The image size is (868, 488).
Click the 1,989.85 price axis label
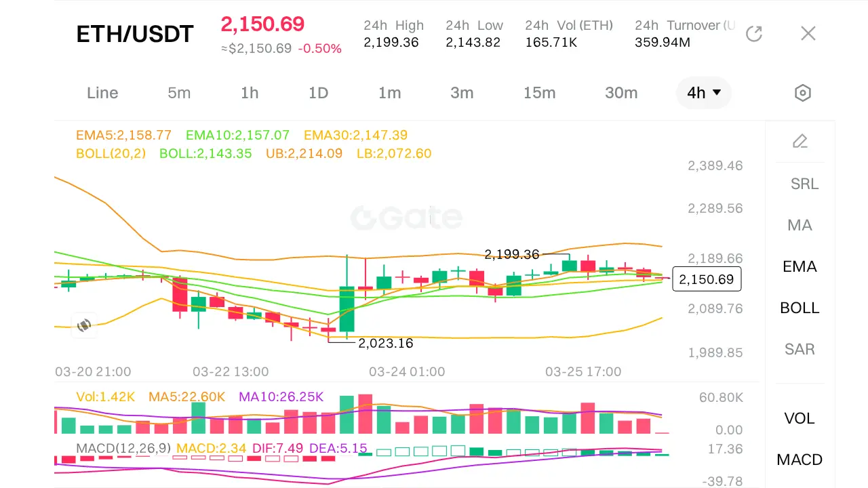[715, 353]
